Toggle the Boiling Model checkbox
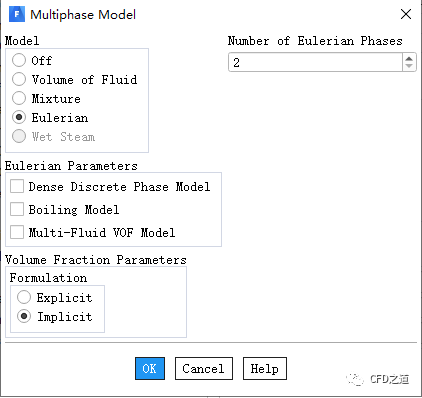 point(17,209)
